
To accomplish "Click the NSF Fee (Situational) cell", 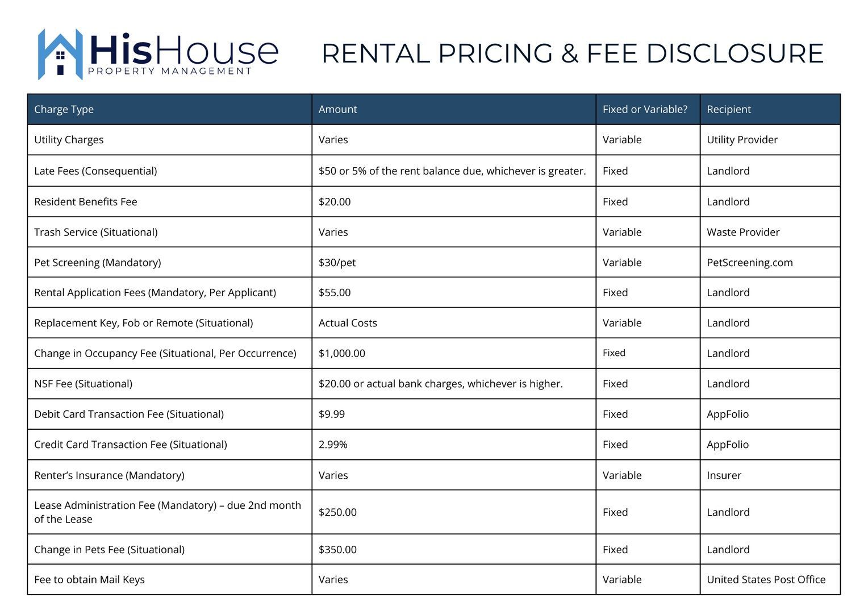I will tap(83, 384).
